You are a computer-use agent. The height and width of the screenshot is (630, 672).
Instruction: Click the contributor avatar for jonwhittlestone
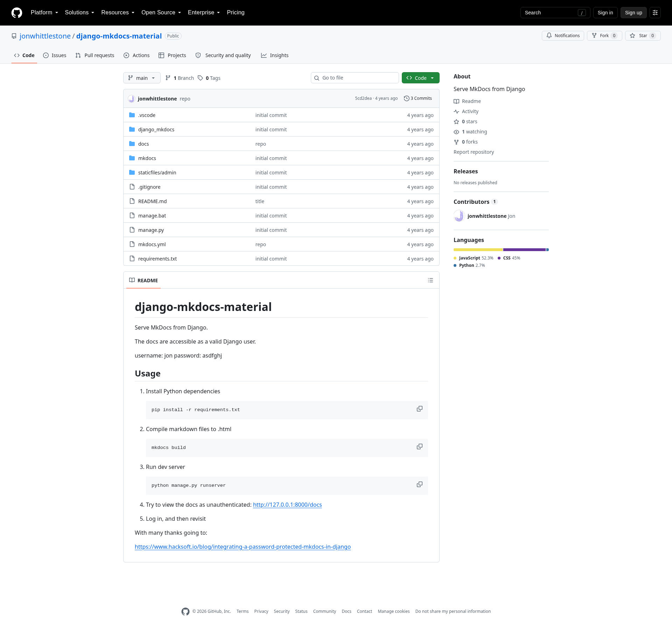[459, 216]
